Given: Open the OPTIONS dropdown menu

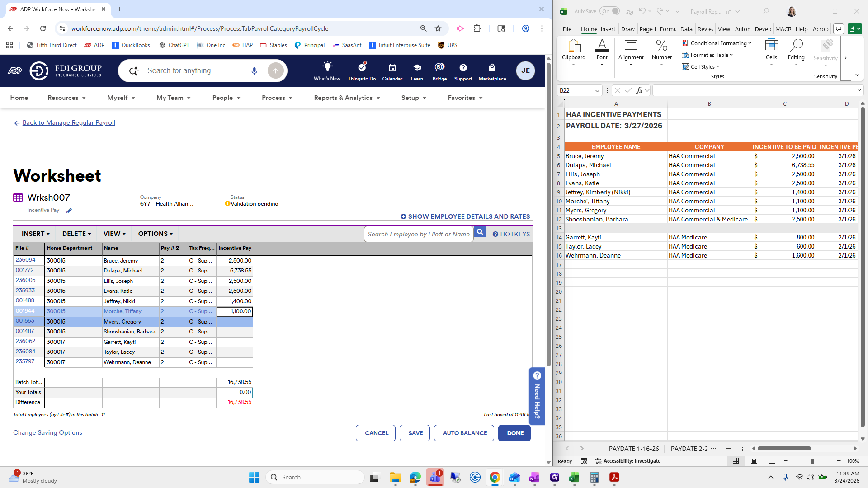Looking at the screenshot, I should click(x=156, y=234).
